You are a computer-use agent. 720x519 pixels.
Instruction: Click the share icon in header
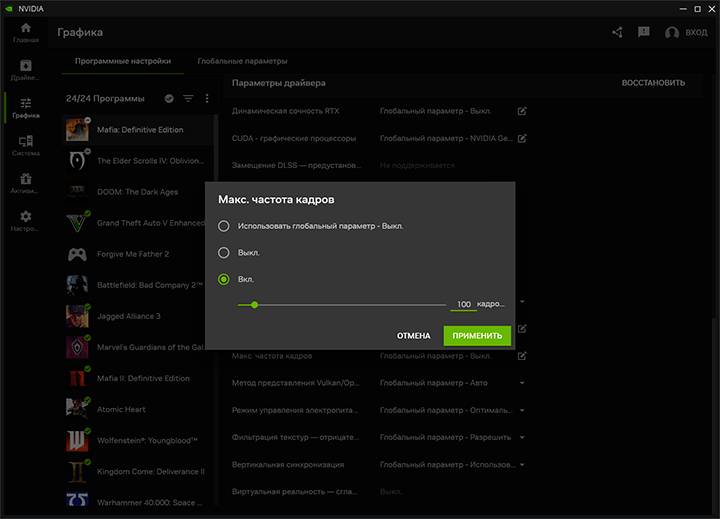pyautogui.click(x=617, y=32)
